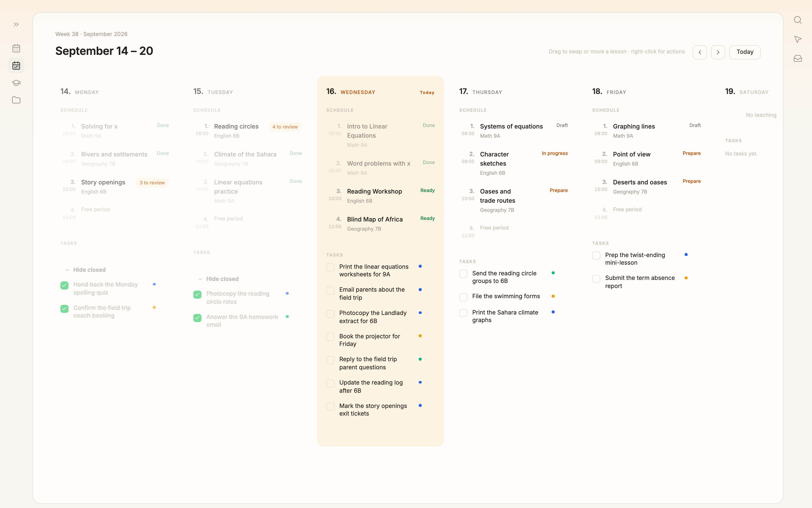Open the folder icon in the left sidebar

pos(16,100)
